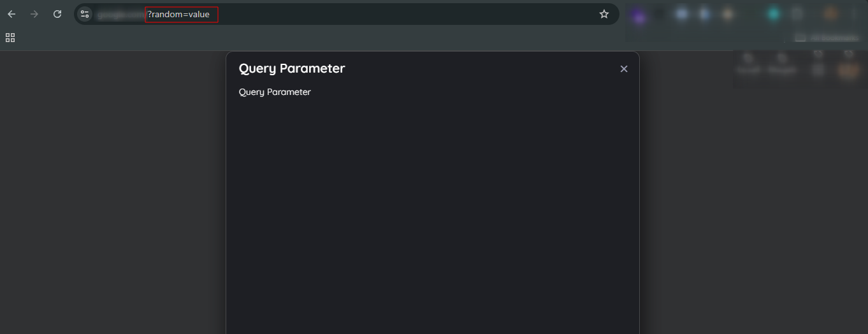Image resolution: width=868 pixels, height=334 pixels.
Task: Click the Query Parameter dialog heading
Action: click(x=292, y=68)
